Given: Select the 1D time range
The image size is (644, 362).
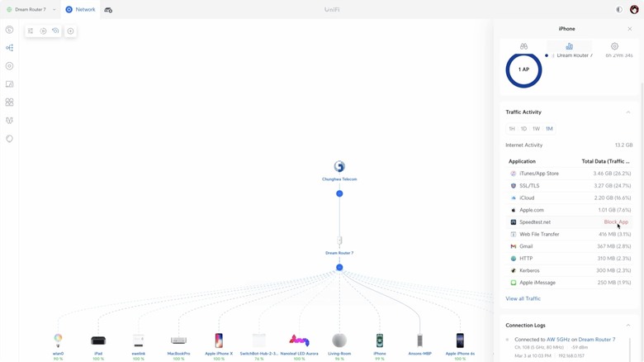Looking at the screenshot, I should click(523, 129).
